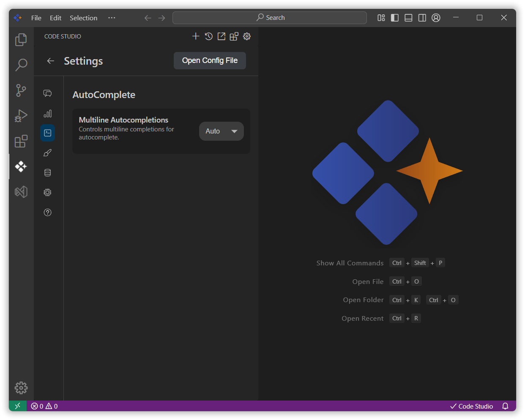
Task: Click the Open Config File button
Action: coord(210,60)
